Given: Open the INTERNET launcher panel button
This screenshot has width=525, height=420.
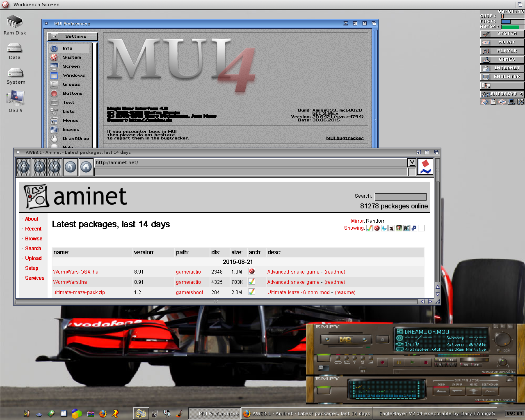Looking at the screenshot, I should (x=502, y=68).
